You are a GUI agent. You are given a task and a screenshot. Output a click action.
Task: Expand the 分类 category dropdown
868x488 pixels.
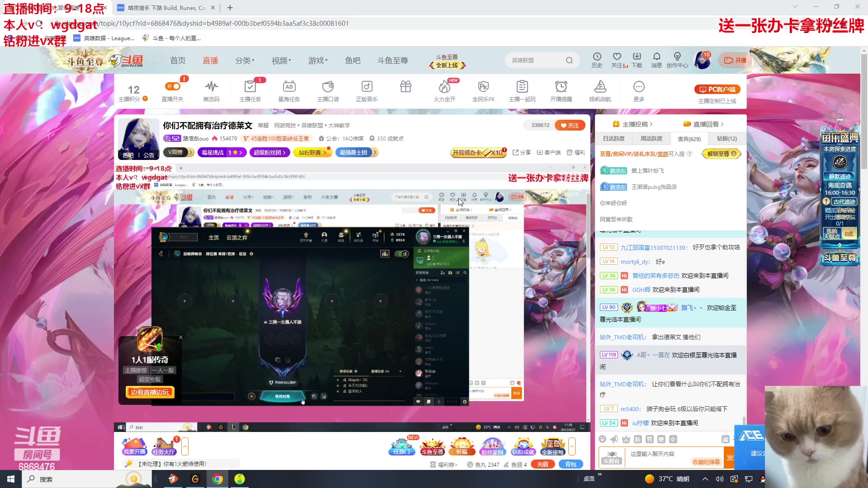pos(245,61)
